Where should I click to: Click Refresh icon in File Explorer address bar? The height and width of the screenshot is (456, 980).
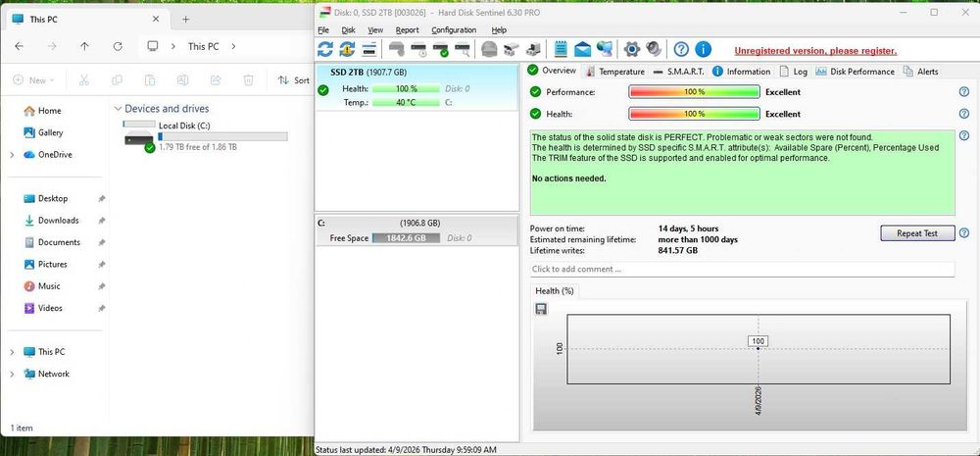click(118, 46)
